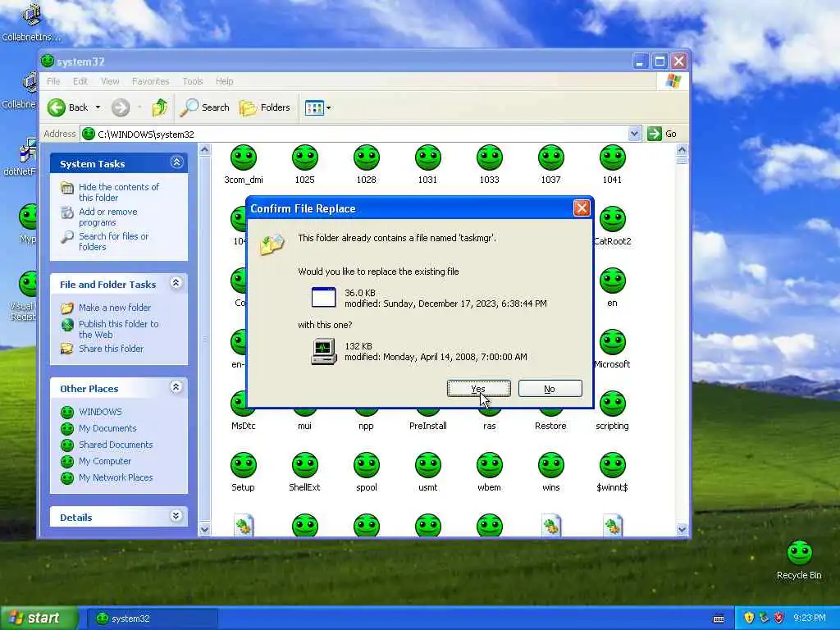Go back using the Back toolbar button

(x=68, y=107)
